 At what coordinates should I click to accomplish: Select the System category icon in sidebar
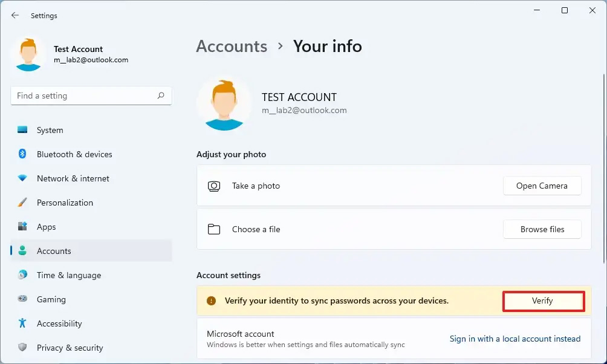pyautogui.click(x=21, y=130)
